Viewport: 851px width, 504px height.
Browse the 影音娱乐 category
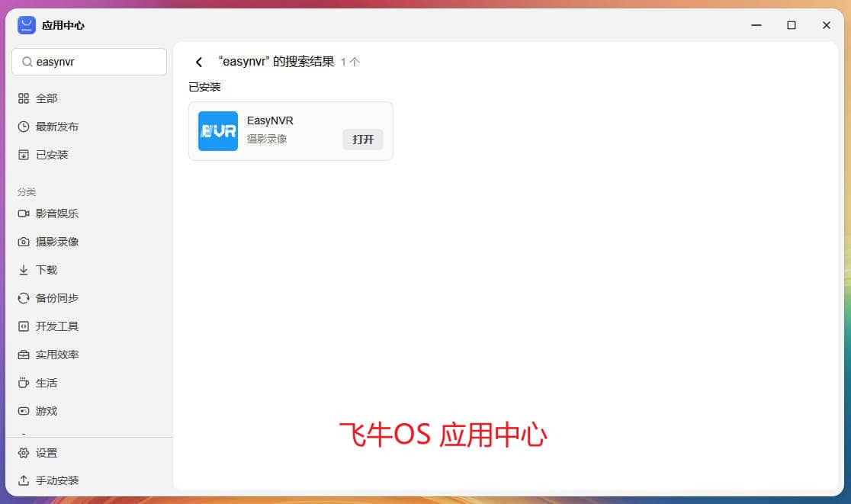click(x=57, y=213)
